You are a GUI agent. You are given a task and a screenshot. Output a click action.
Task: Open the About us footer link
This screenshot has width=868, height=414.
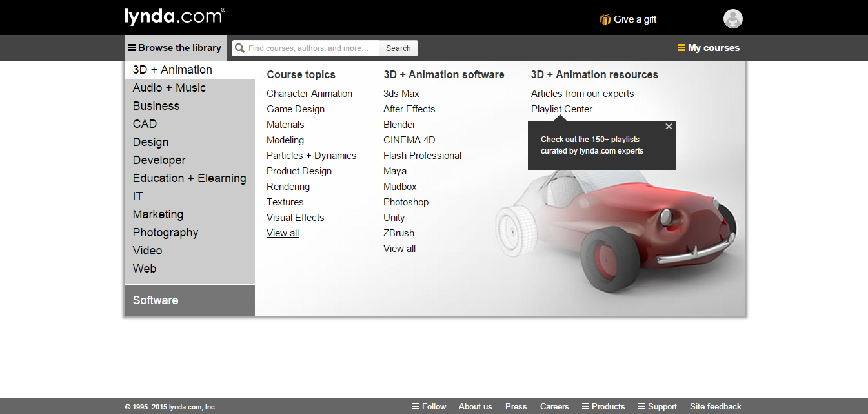tap(475, 407)
